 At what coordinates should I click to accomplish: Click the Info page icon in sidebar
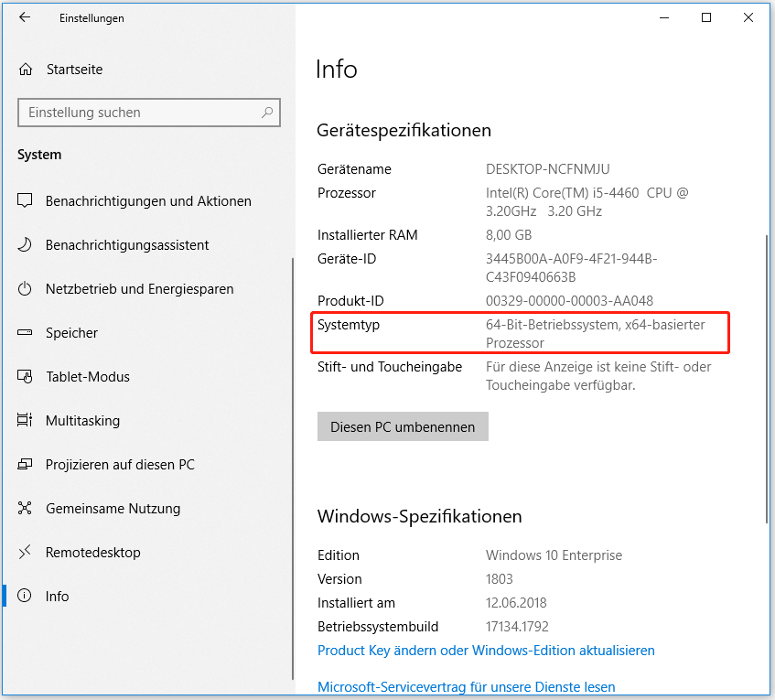pos(26,596)
